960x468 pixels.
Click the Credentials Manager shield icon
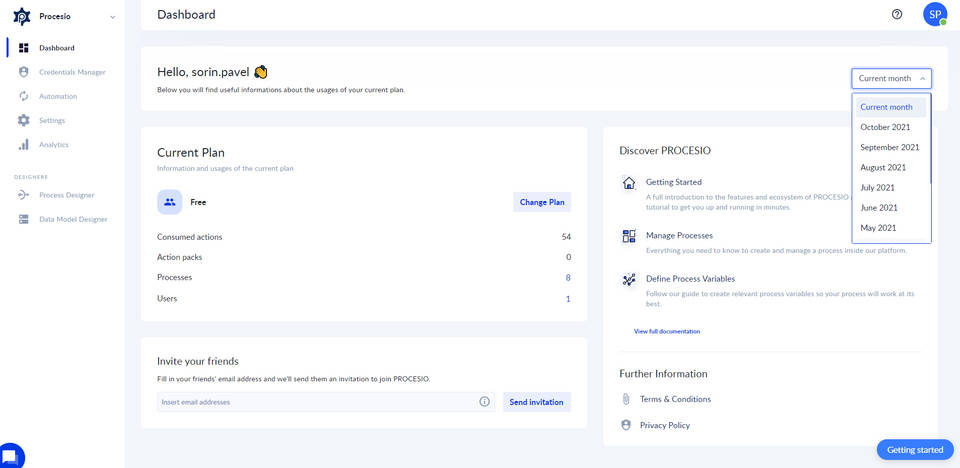pyautogui.click(x=24, y=72)
